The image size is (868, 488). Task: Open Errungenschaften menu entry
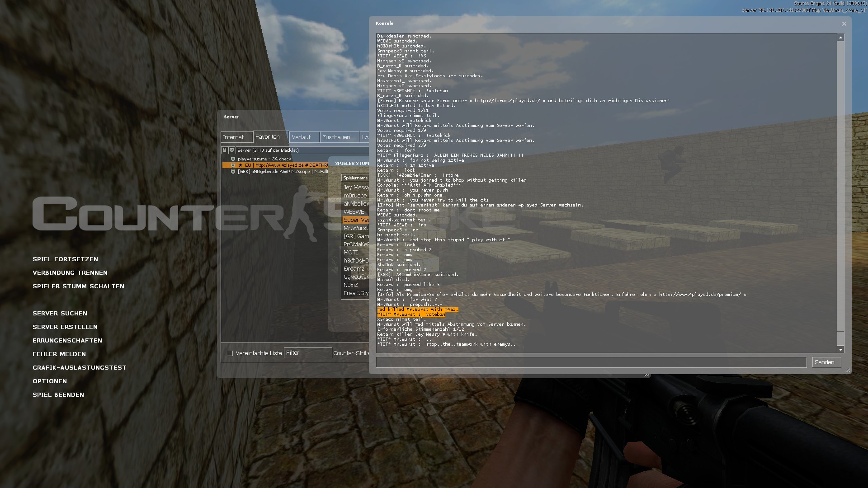(x=67, y=341)
